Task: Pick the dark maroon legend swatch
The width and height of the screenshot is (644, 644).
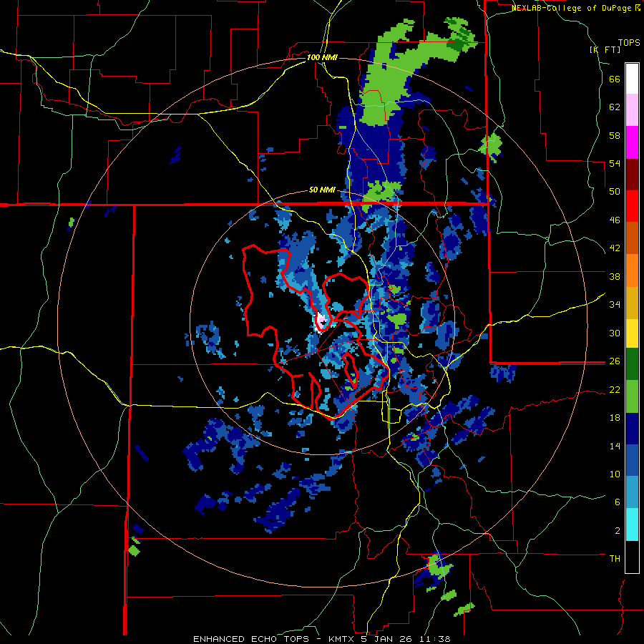Action: [x=632, y=174]
